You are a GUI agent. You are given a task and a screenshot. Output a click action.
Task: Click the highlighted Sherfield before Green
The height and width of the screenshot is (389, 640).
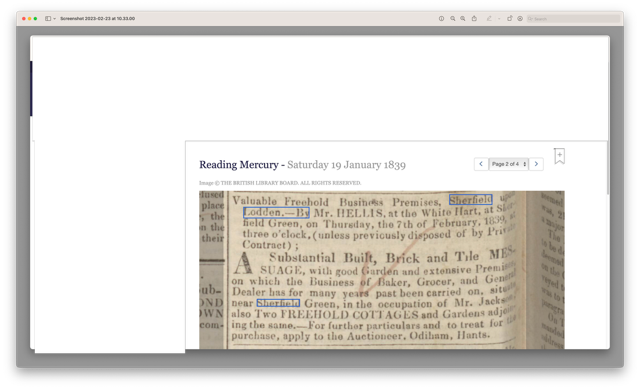pyautogui.click(x=278, y=303)
